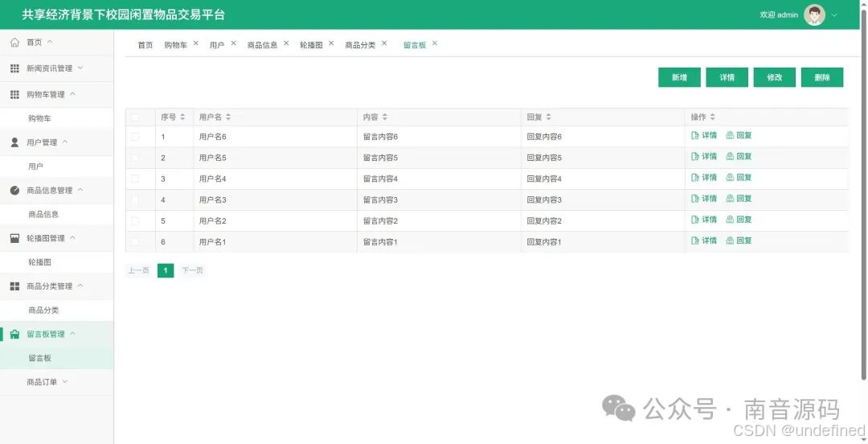Collapse the 购物车管理 menu chevron
Image resolution: width=868 pixels, height=444 pixels.
[x=72, y=93]
